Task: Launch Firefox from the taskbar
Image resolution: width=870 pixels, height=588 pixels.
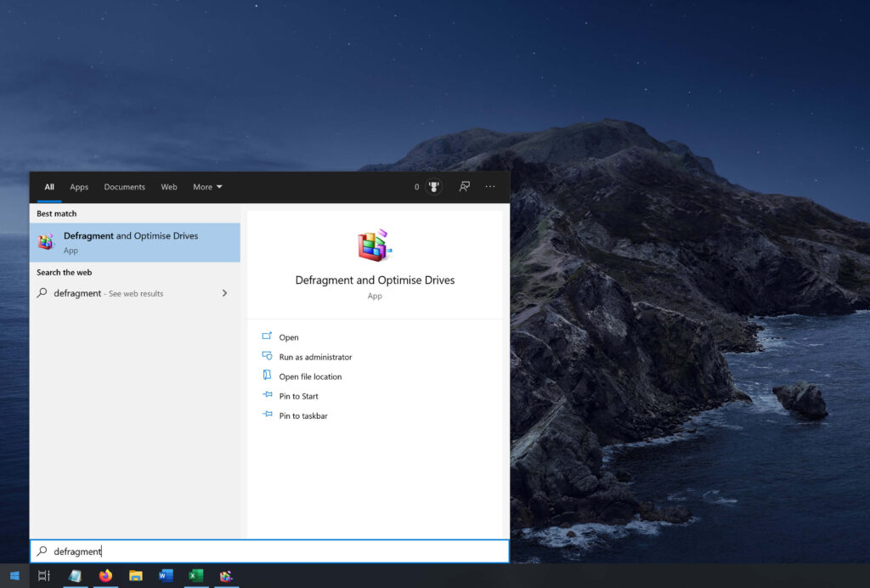Action: 105,576
